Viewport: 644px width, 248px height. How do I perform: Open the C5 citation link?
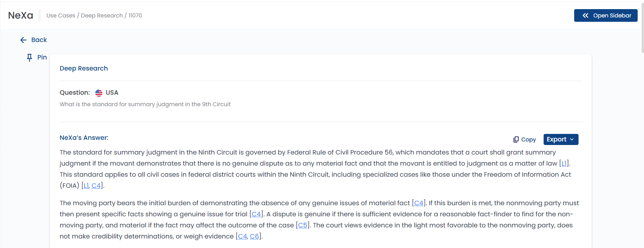(x=302, y=225)
